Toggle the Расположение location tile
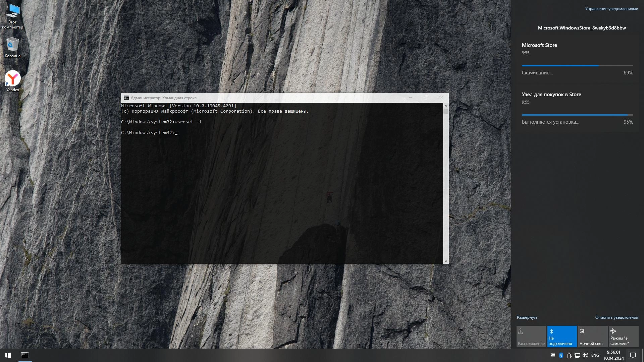 [x=531, y=337]
